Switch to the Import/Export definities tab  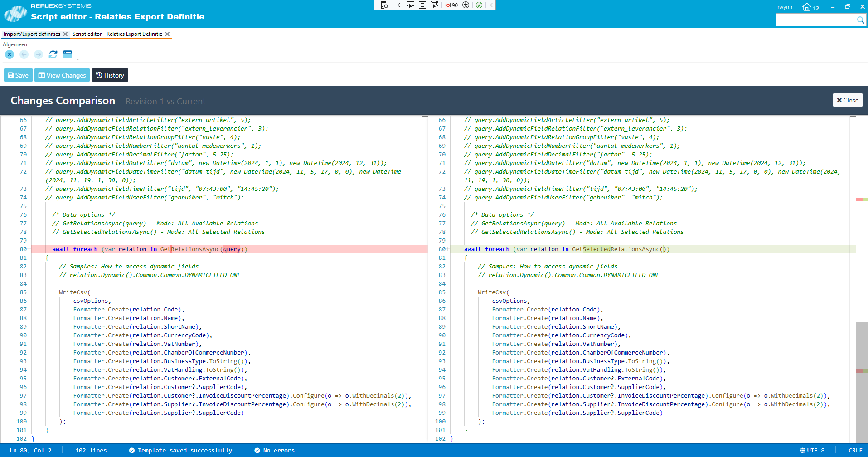[x=32, y=34]
